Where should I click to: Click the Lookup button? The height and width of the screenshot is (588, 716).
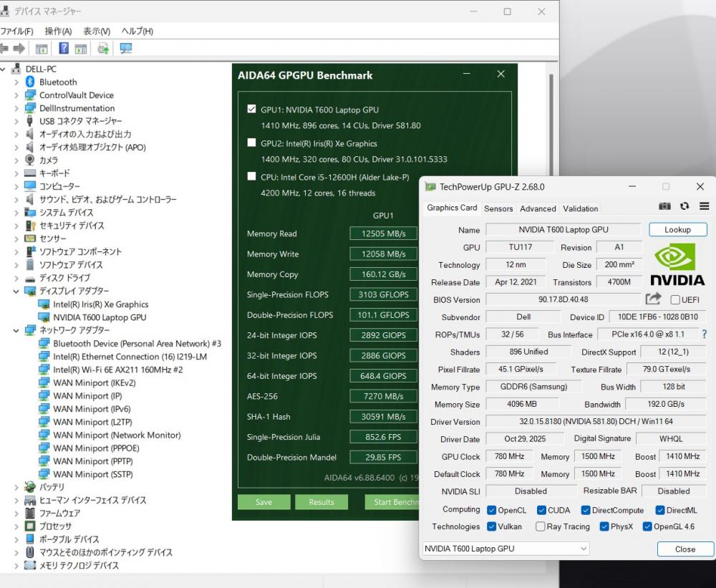click(677, 230)
